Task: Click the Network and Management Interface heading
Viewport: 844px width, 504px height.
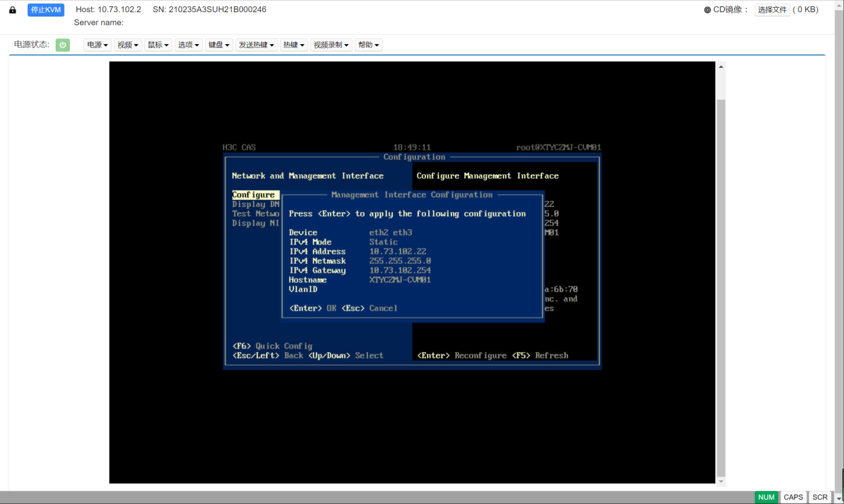Action: (x=308, y=176)
